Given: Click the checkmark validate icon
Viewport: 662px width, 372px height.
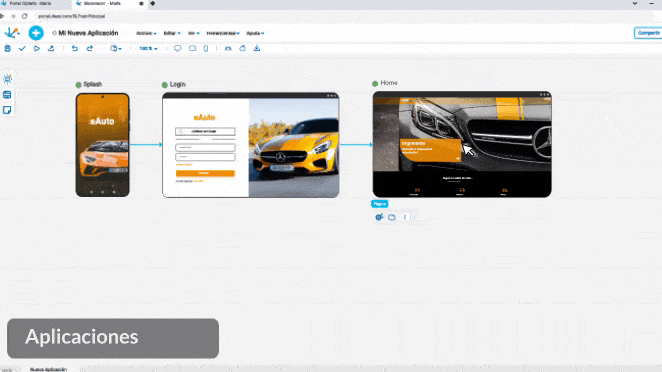Looking at the screenshot, I should [22, 49].
